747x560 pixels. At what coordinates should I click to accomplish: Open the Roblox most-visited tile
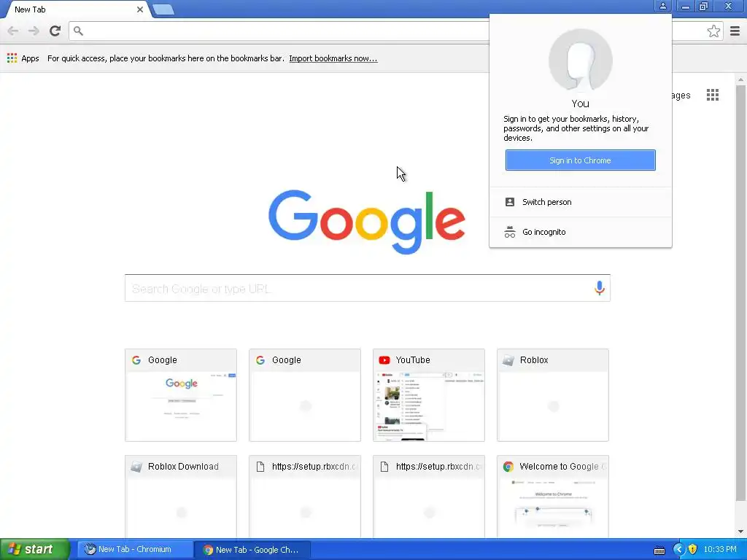553,394
